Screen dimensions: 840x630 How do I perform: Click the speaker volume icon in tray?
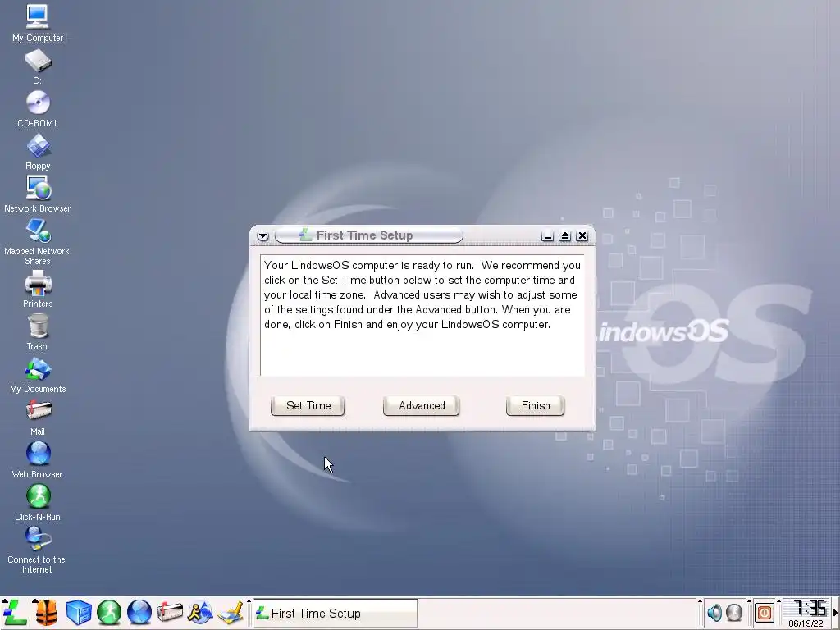pos(714,612)
